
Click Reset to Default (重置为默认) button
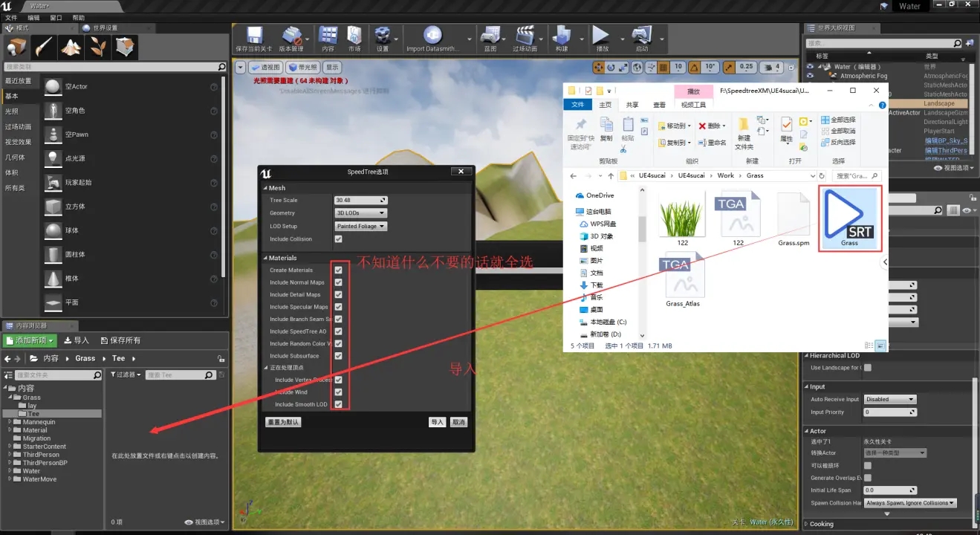click(x=283, y=422)
